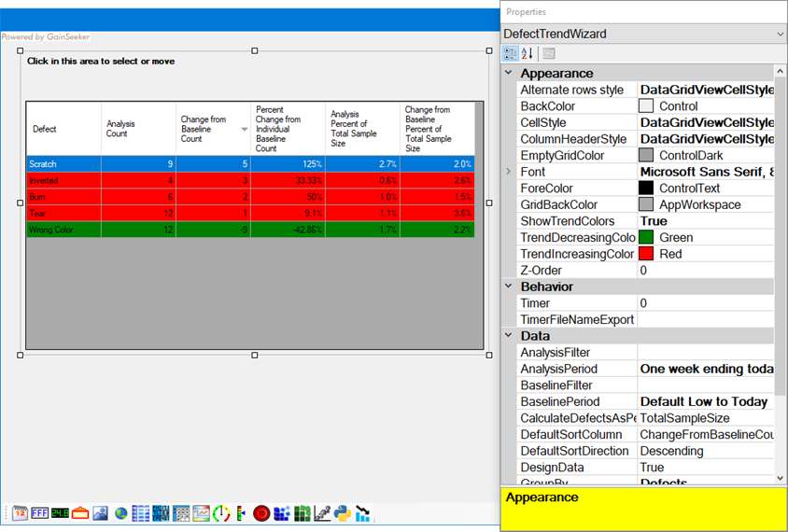
Task: Switch to categorized properties view
Action: click(511, 54)
